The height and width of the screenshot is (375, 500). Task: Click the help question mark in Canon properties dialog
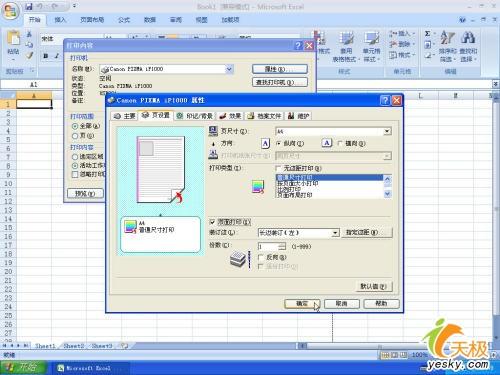point(385,100)
